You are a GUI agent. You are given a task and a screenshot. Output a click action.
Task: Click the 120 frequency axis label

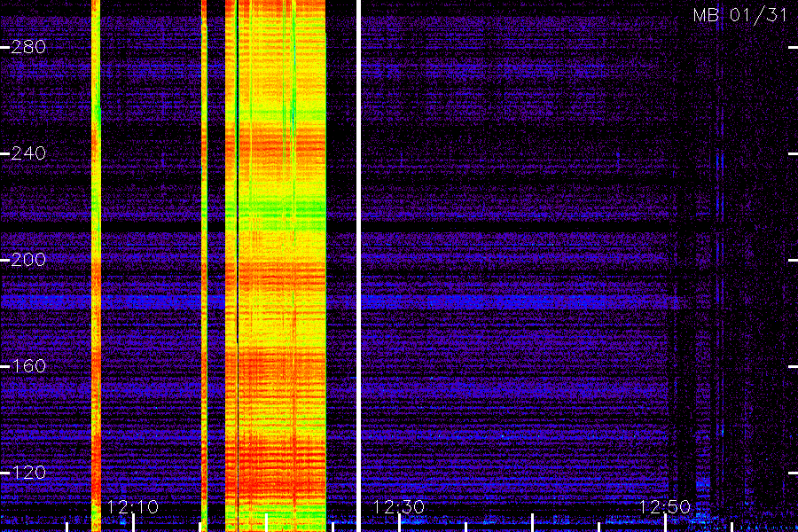[28, 473]
